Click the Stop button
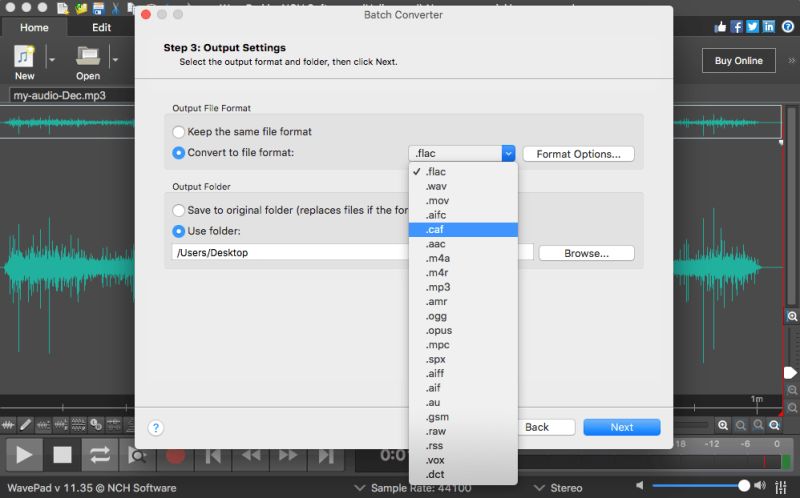The height and width of the screenshot is (498, 800). click(x=62, y=455)
